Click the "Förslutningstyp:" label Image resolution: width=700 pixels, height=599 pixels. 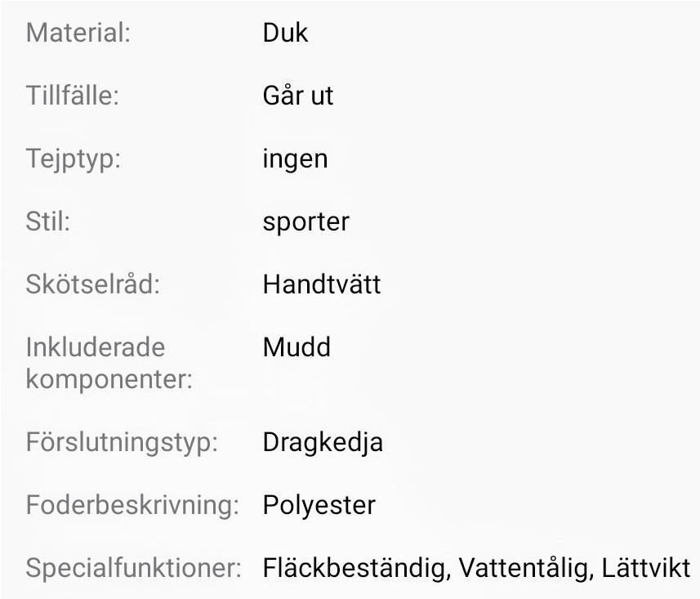[x=122, y=442]
